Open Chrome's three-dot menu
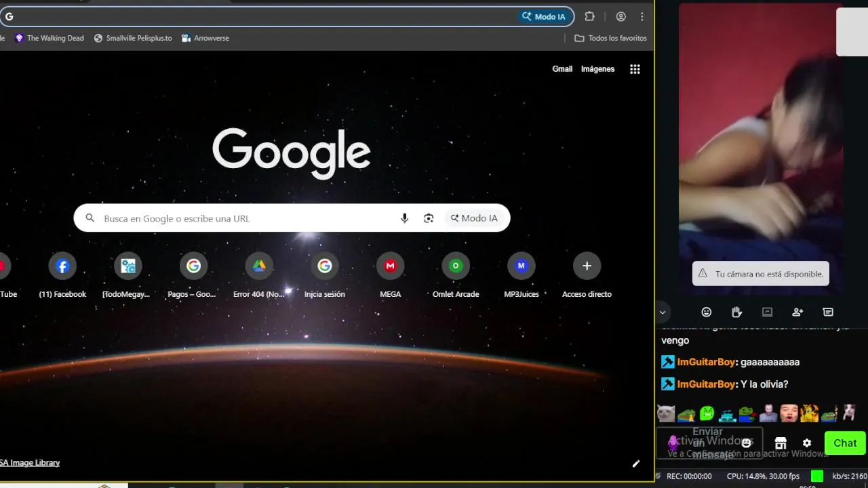 pos(642,16)
